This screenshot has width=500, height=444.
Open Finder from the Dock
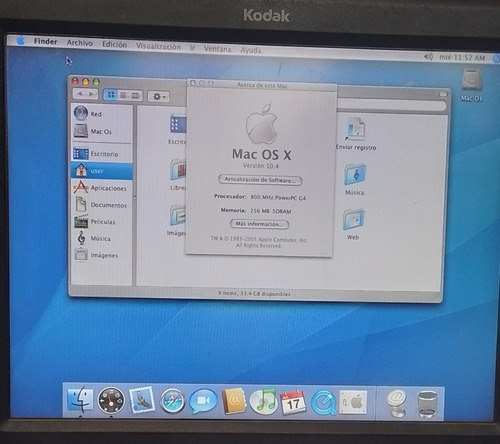[x=80, y=399]
